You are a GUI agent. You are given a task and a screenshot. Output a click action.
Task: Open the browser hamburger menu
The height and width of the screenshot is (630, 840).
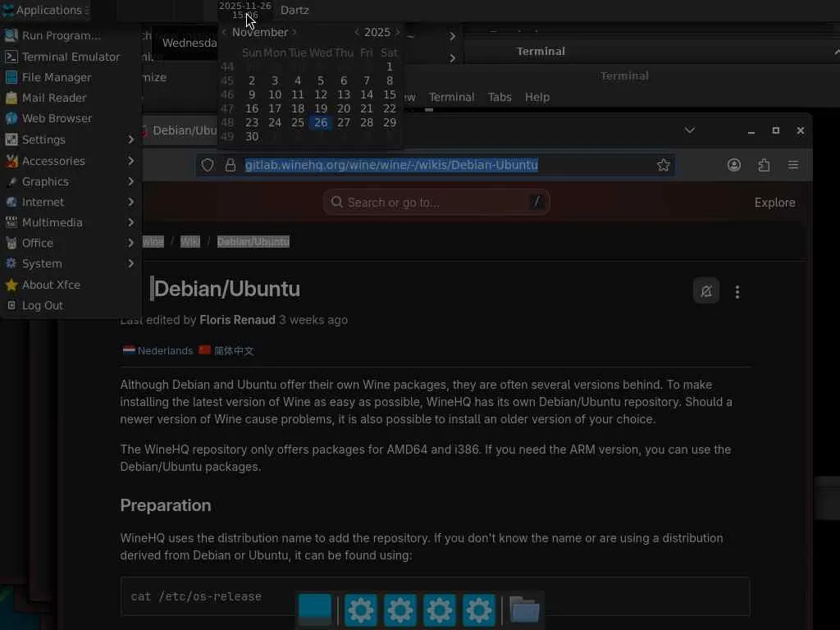[793, 165]
